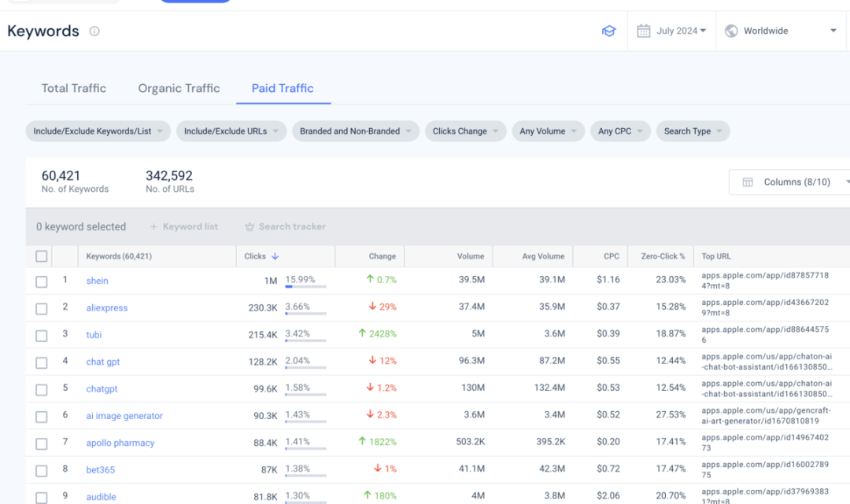Click the gencraft top URL for ai image generator
The image size is (850, 504).
pos(766,416)
